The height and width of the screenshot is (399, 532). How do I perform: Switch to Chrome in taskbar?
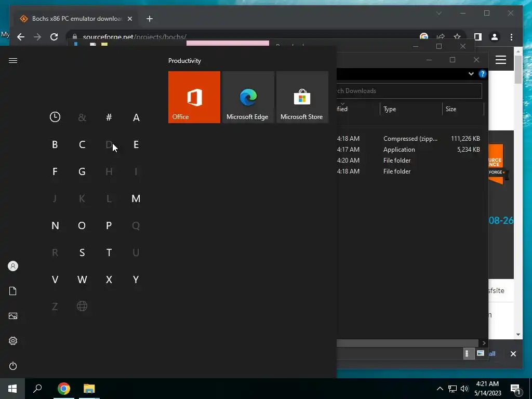pos(64,389)
